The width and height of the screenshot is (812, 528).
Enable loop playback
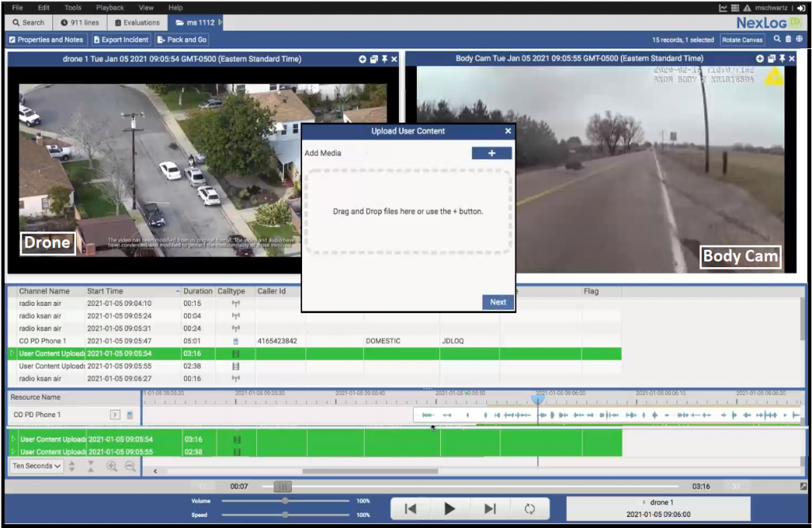(529, 508)
